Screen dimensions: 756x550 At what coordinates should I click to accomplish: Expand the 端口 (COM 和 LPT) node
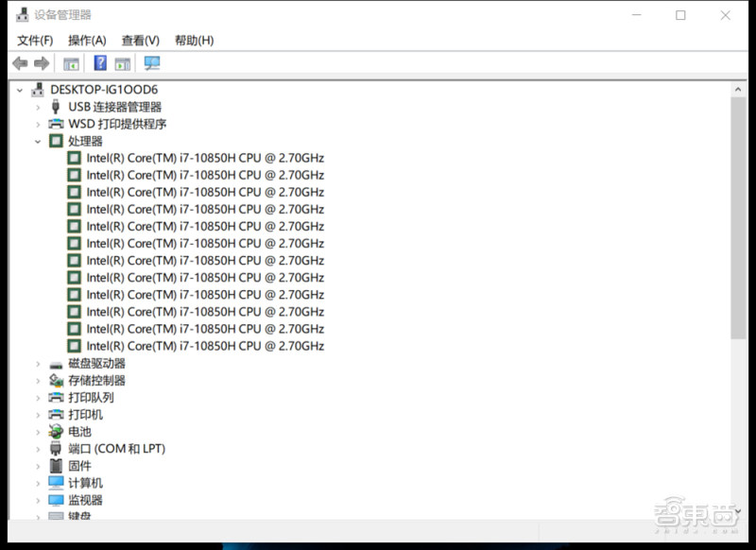[x=38, y=448]
